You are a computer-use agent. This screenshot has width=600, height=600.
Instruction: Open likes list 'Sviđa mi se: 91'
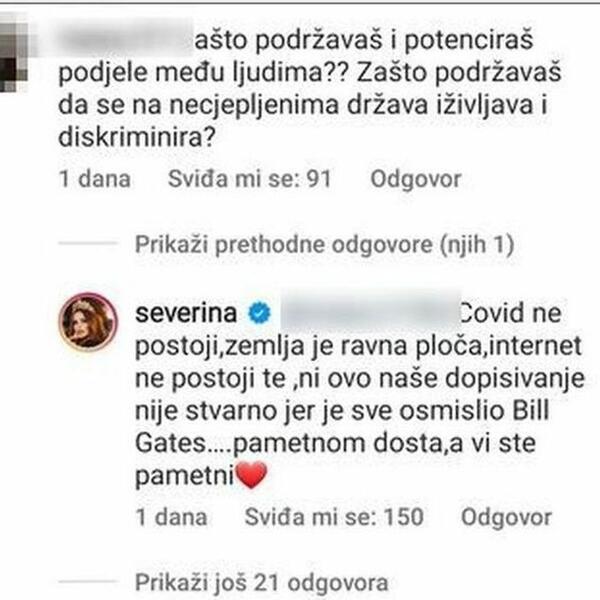click(249, 179)
